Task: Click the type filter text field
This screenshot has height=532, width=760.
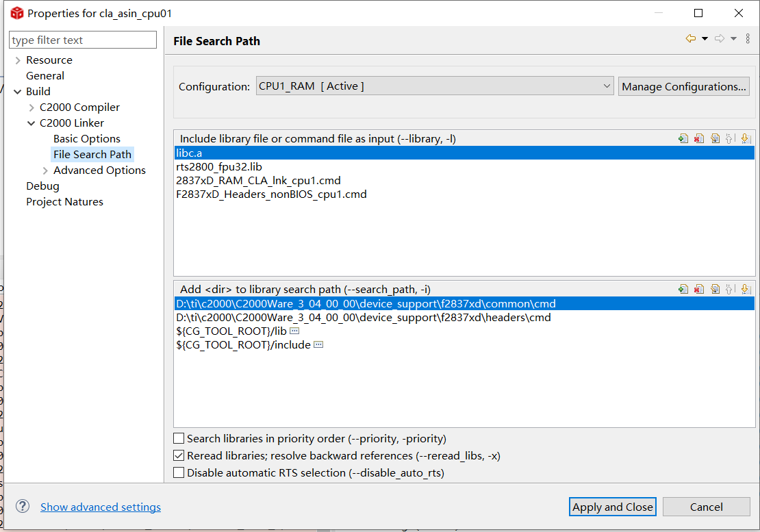Action: 83,40
